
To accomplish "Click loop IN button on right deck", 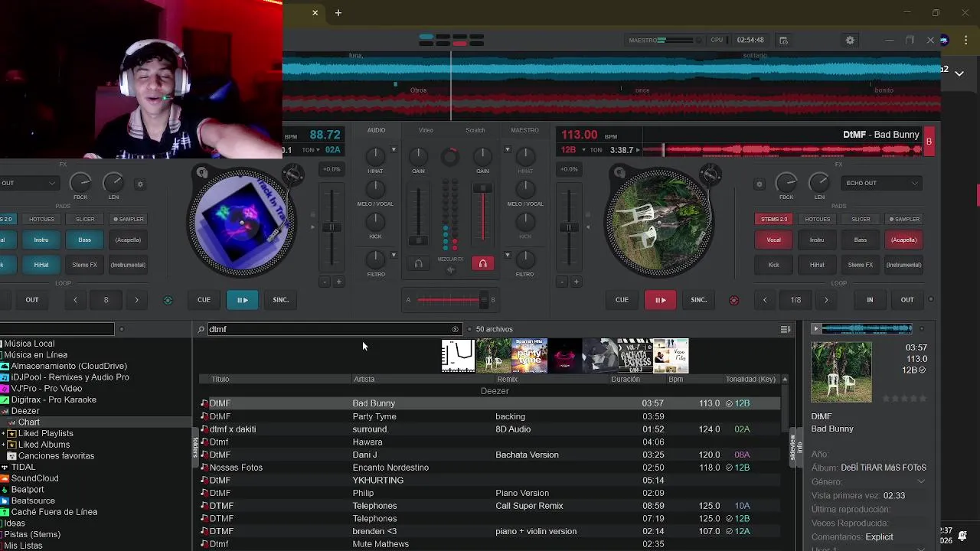I will [870, 300].
